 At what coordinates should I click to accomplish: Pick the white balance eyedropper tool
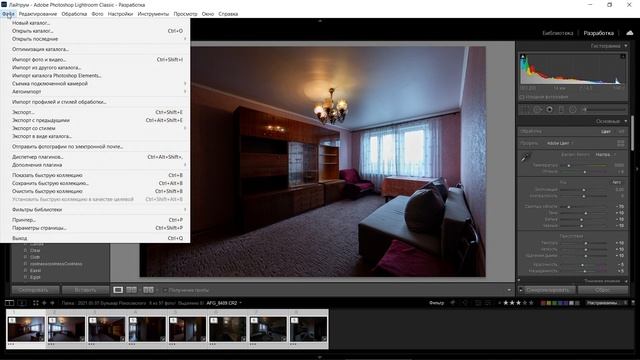(524, 158)
